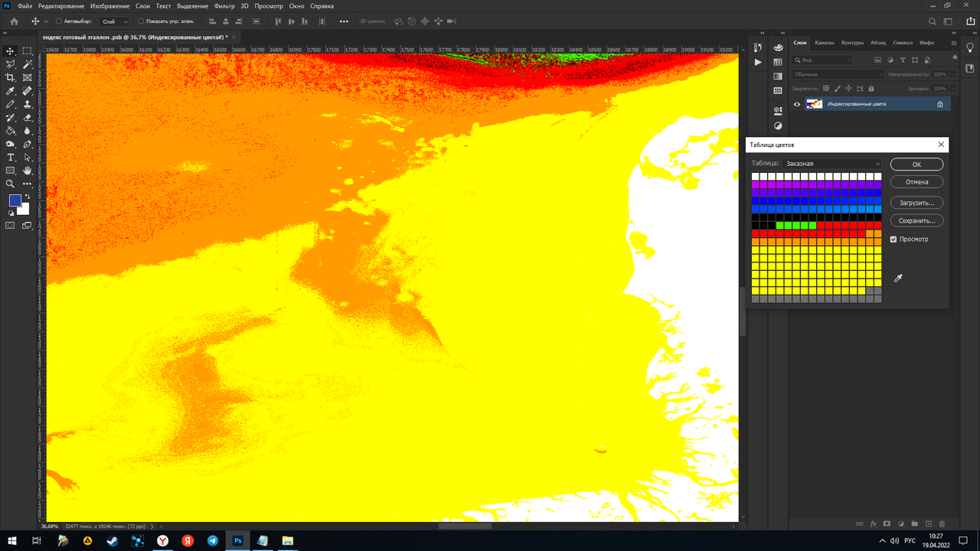
Task: Click the Загрузить... button
Action: click(916, 203)
